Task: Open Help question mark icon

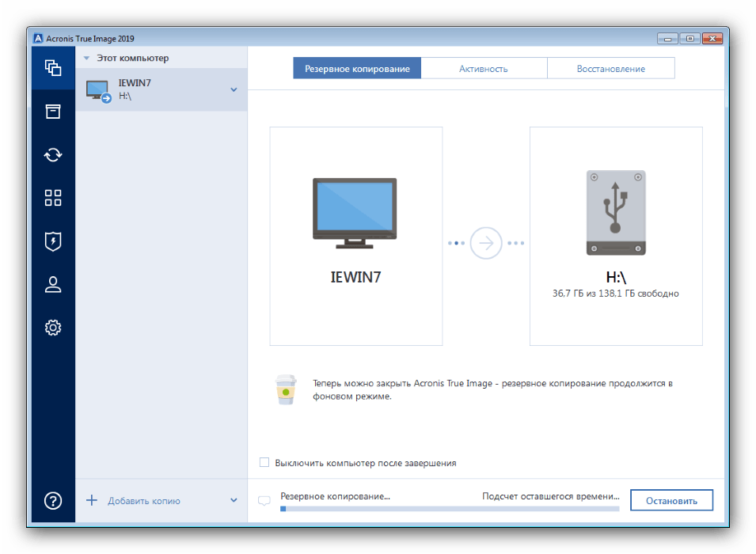Action: pos(53,500)
